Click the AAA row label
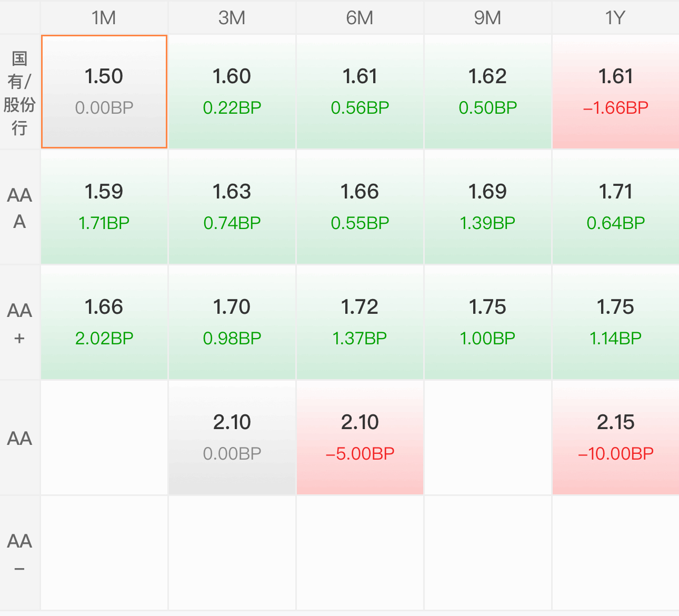 pos(20,207)
